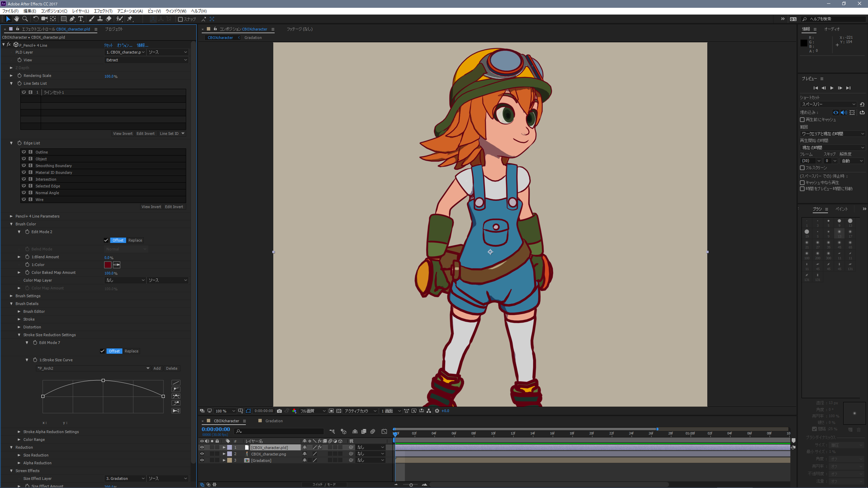Expand Brush Settings section
Image resolution: width=868 pixels, height=488 pixels.
(x=11, y=296)
